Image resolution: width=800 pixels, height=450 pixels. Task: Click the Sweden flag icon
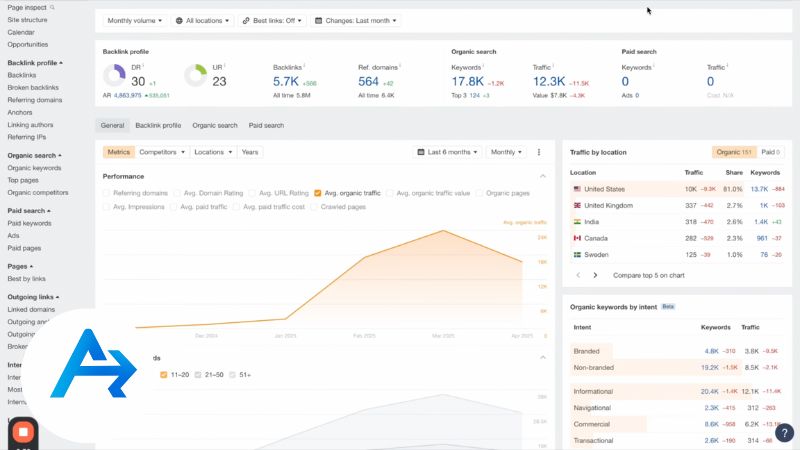click(x=577, y=255)
